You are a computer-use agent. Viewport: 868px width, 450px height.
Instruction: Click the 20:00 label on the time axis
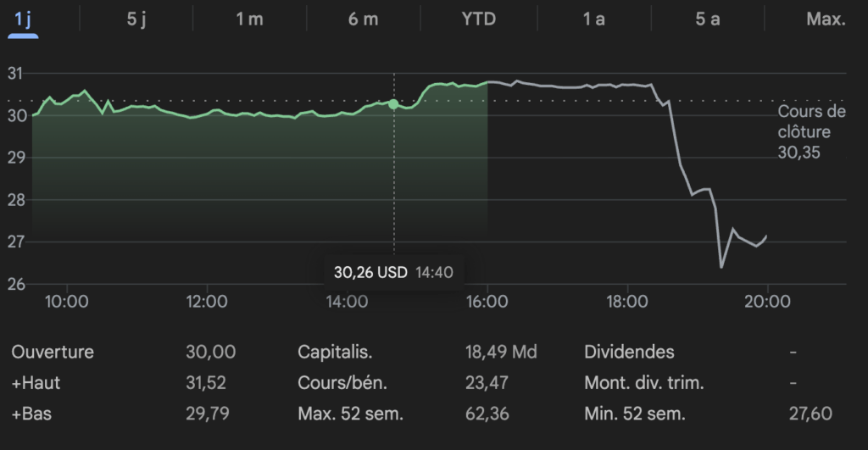click(x=767, y=301)
